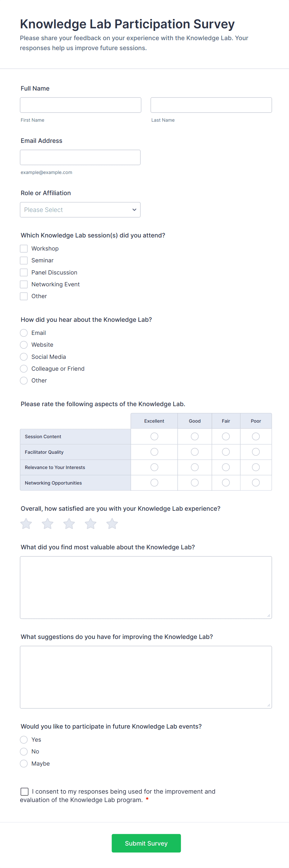Screen dimensions: 289x868
Task: Rate Facilitator Quality as Good
Action: tap(195, 452)
